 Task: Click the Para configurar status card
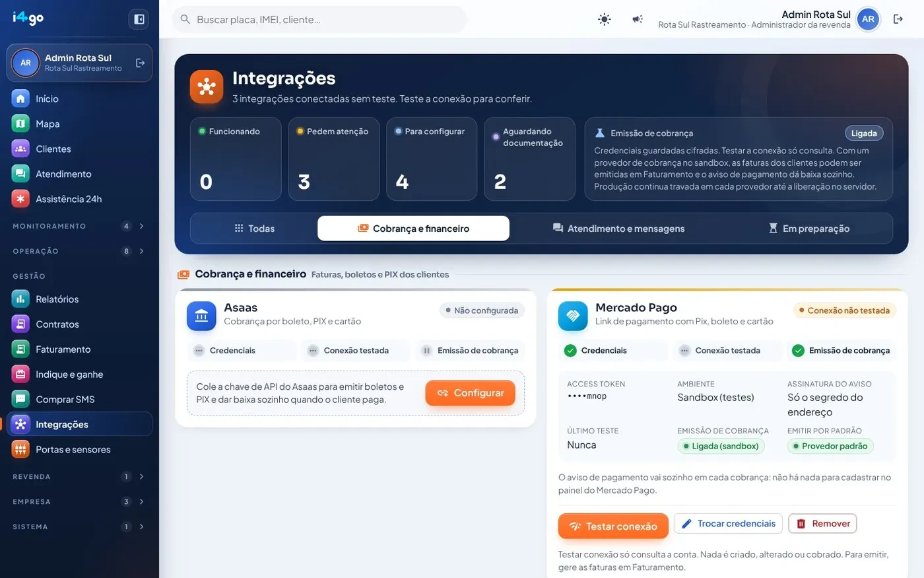pos(432,159)
